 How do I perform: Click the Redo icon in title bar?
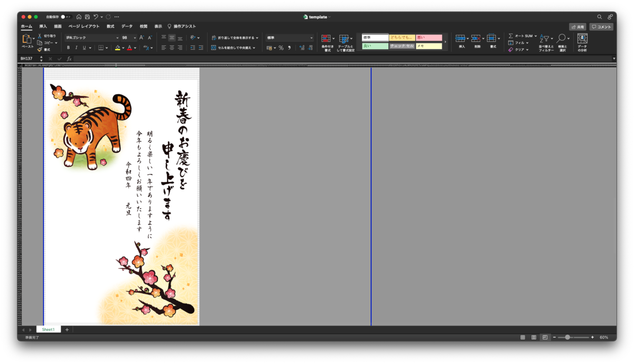pyautogui.click(x=108, y=17)
